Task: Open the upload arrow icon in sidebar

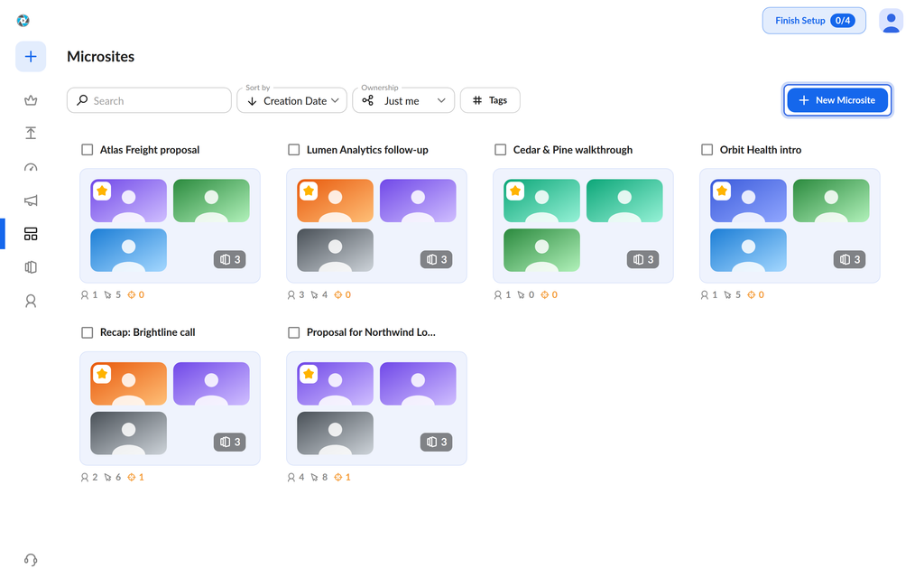Action: coord(31,134)
